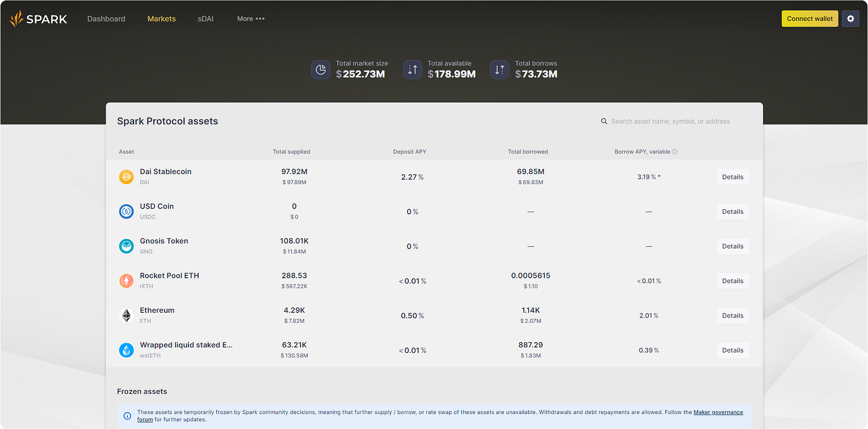Click the Ethereum diamond icon
Screen dimensions: 868x429
click(126, 315)
